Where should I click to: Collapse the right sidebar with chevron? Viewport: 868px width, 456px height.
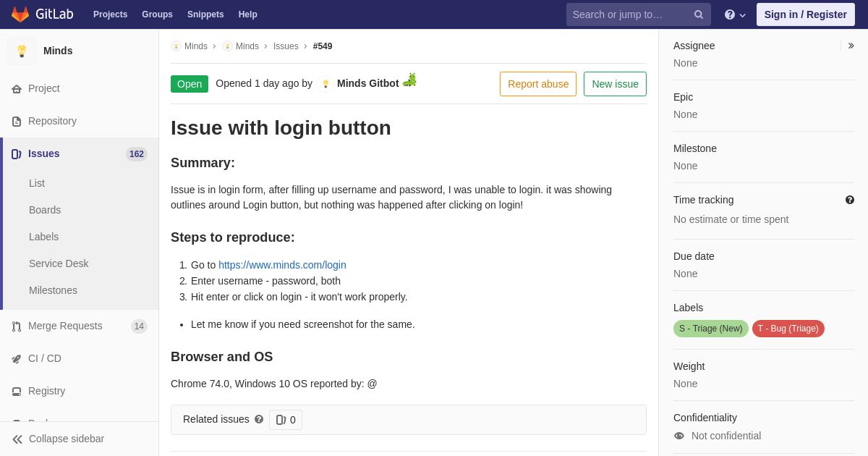(851, 46)
